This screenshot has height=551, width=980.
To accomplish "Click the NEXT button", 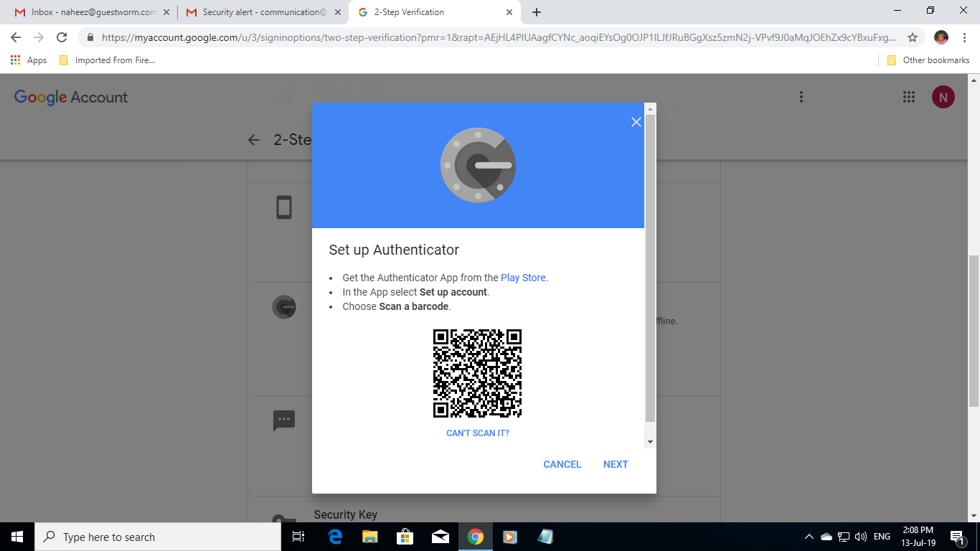I will (x=616, y=464).
